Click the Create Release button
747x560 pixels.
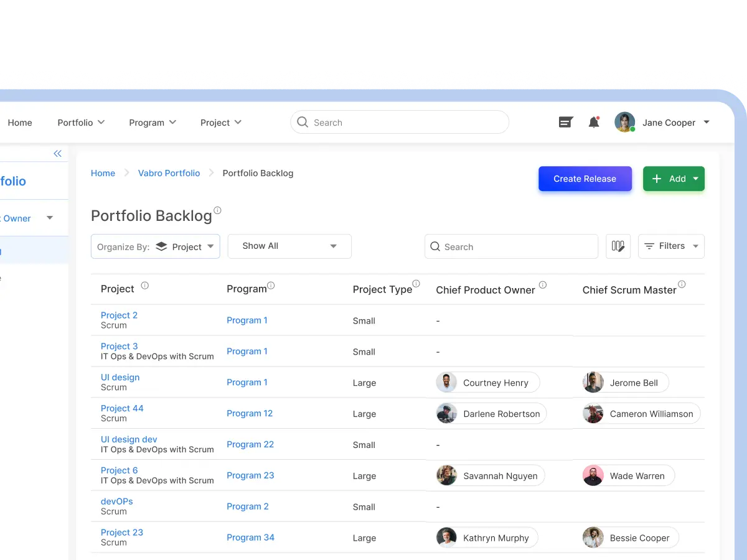click(x=585, y=179)
